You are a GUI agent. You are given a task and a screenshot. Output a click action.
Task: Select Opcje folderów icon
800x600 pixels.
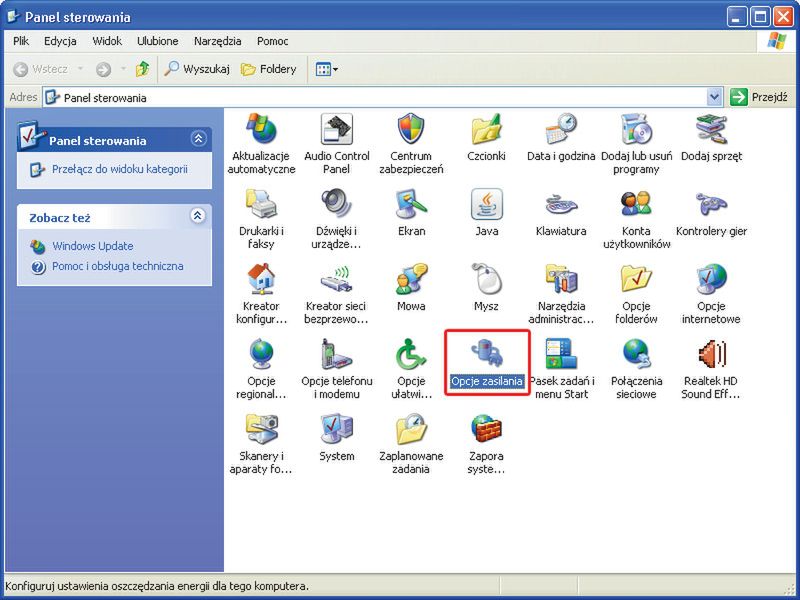coord(636,279)
